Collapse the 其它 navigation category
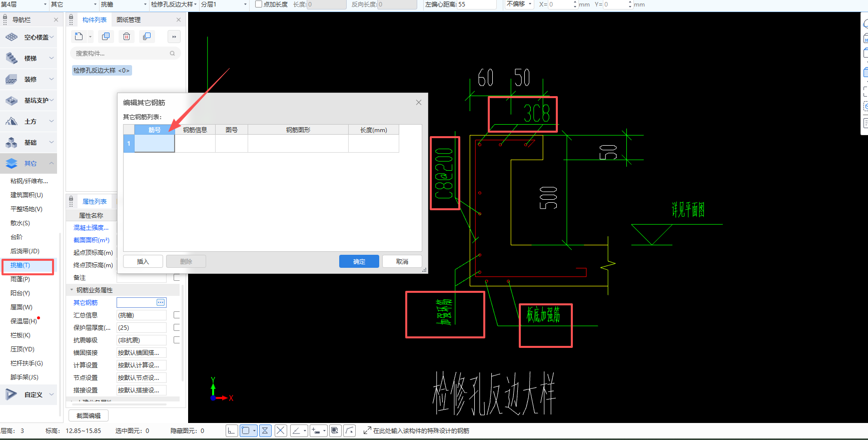The width and height of the screenshot is (868, 440). (52, 163)
